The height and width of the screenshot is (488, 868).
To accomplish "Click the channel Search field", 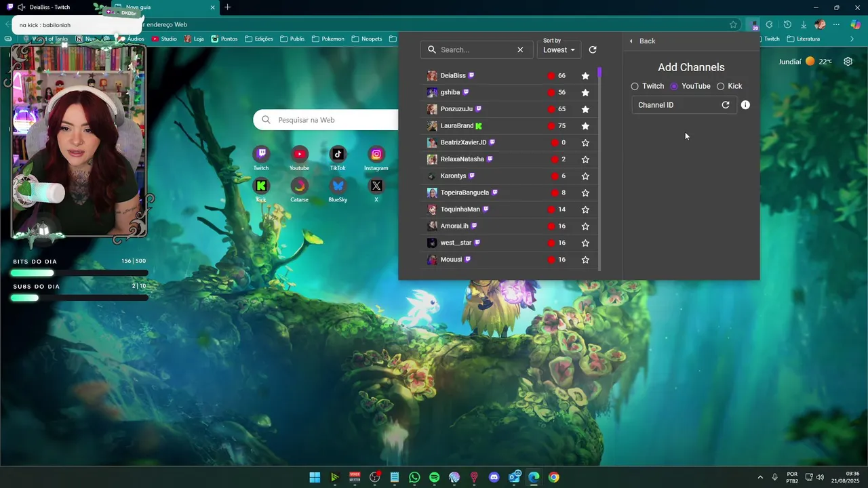I will (x=477, y=49).
